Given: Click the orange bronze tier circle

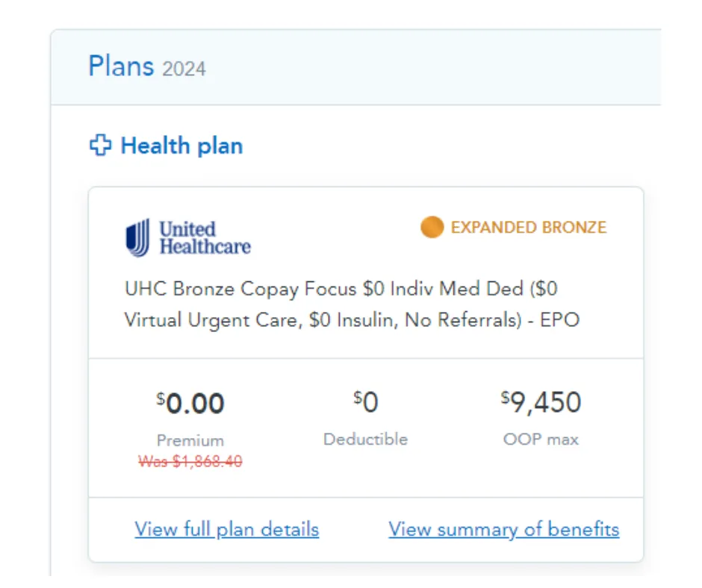Looking at the screenshot, I should (x=432, y=227).
